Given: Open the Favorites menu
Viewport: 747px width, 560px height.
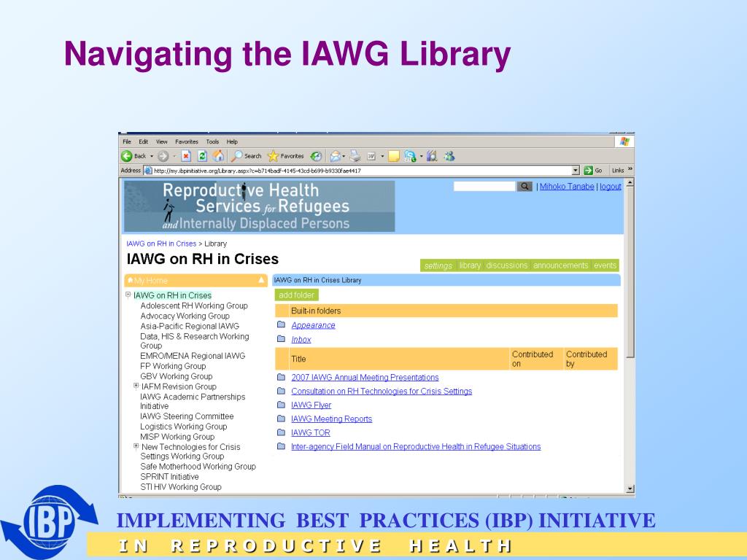Looking at the screenshot, I should 186,141.
